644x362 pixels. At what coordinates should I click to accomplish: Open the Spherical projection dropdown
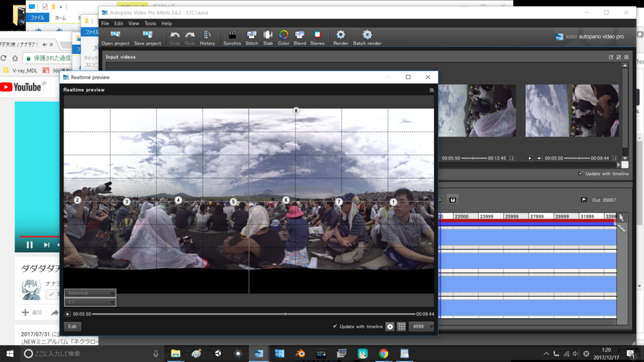click(x=90, y=293)
